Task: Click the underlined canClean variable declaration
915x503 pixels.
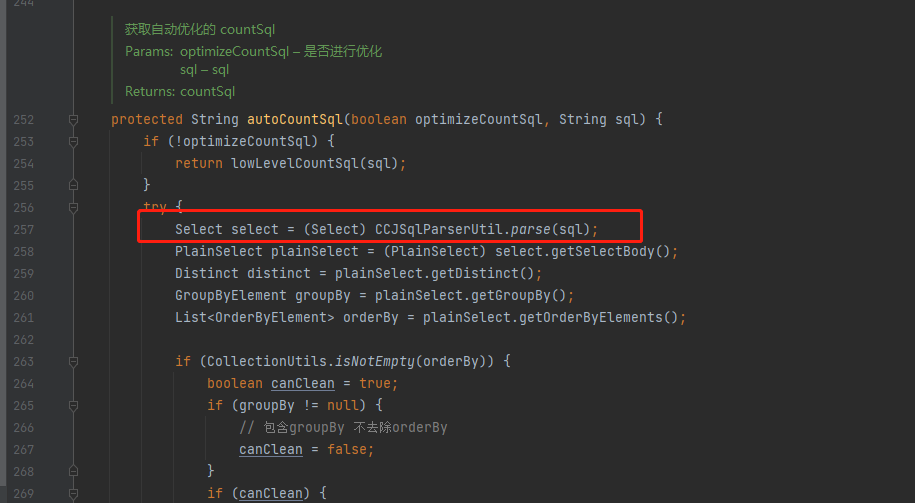Action: 303,383
